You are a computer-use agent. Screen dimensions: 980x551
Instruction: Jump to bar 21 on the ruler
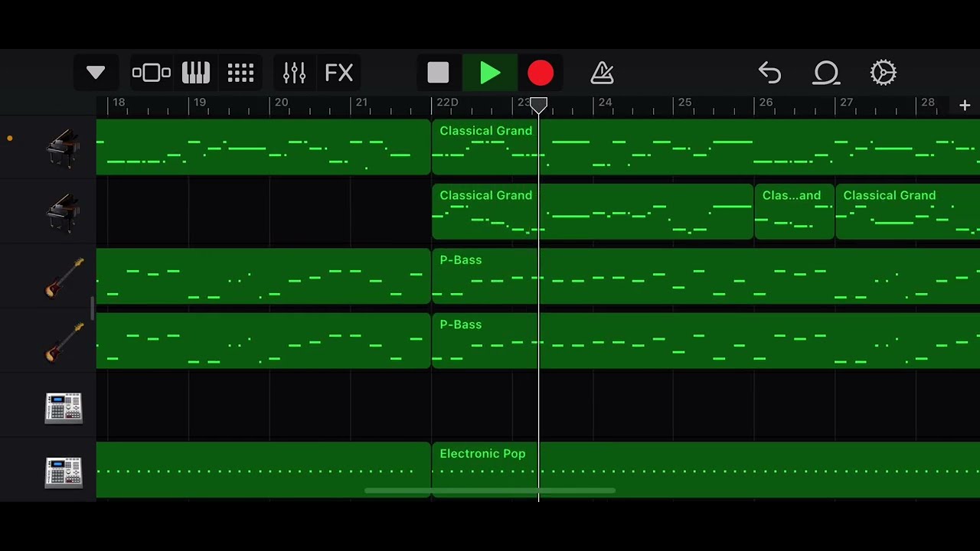click(x=361, y=103)
